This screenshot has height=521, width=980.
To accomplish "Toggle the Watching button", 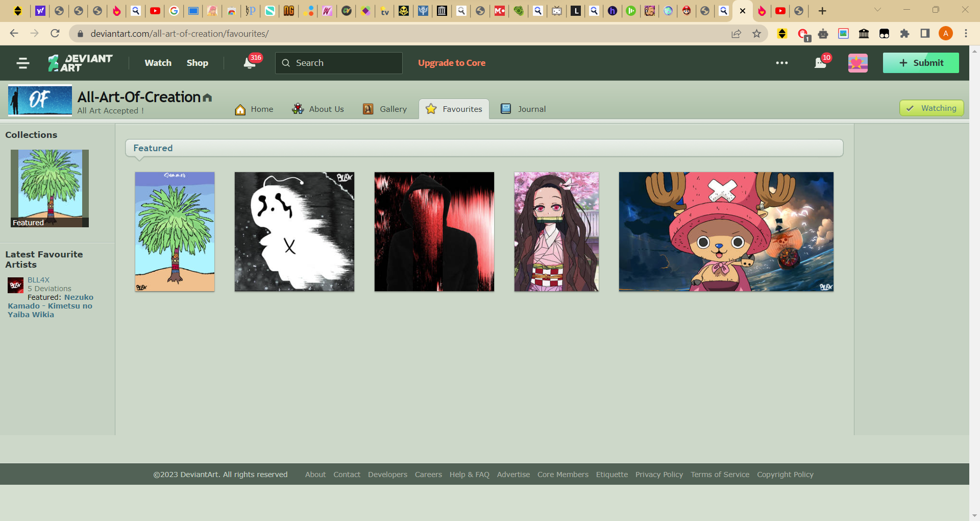I will (x=932, y=108).
